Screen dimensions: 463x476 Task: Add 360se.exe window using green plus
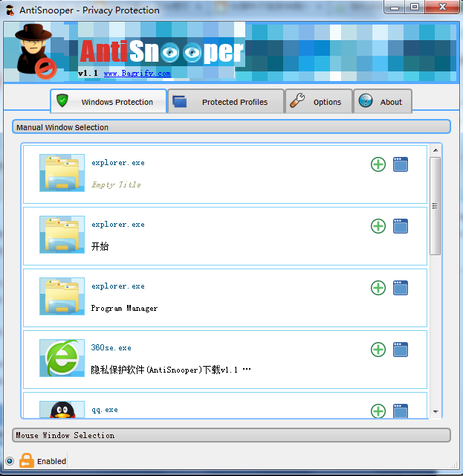pos(378,350)
